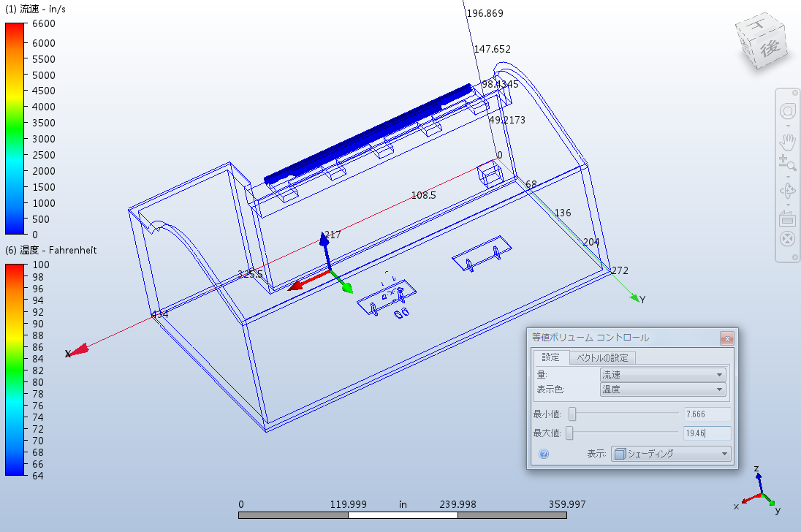Expand the Zoom tool dropdown arrow
Screen dimensions: 801x532
coord(788,177)
